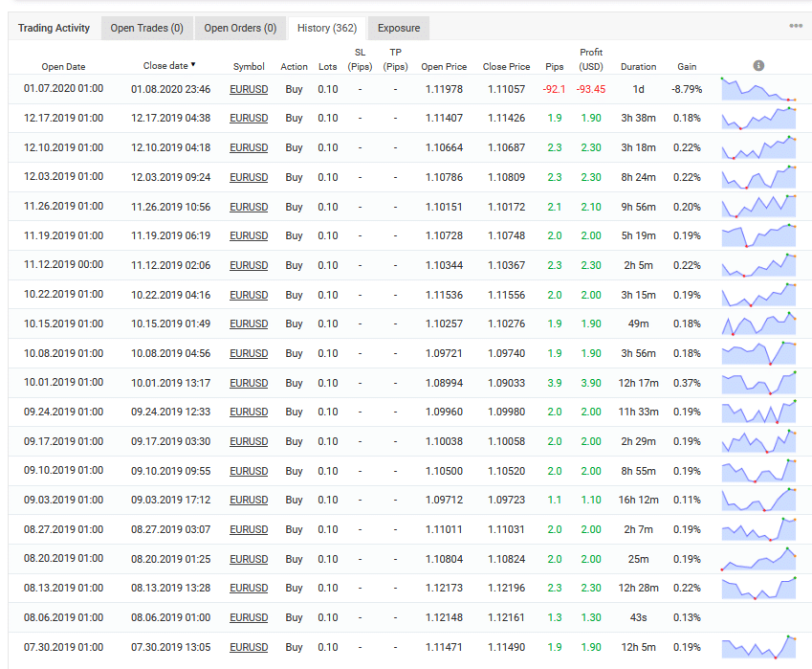Open the Exposure tab
The height and width of the screenshot is (669, 812).
398,28
